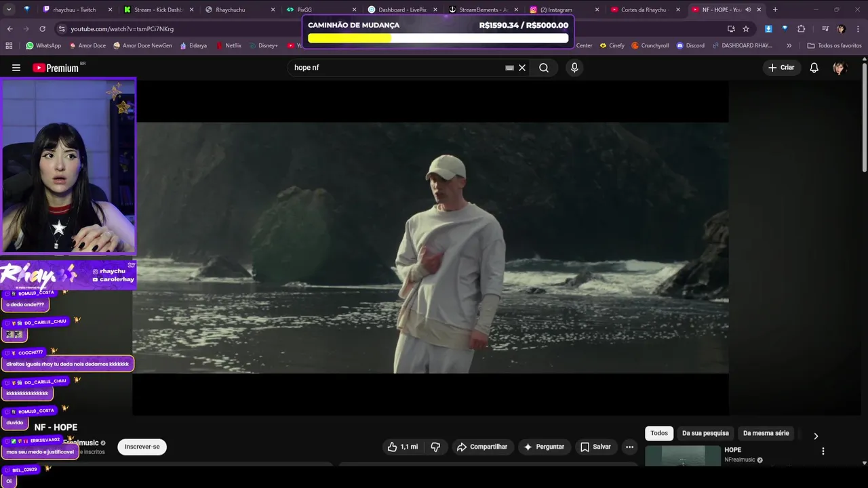Open Crunchyroll bookmark
This screenshot has width=868, height=488.
click(650, 45)
